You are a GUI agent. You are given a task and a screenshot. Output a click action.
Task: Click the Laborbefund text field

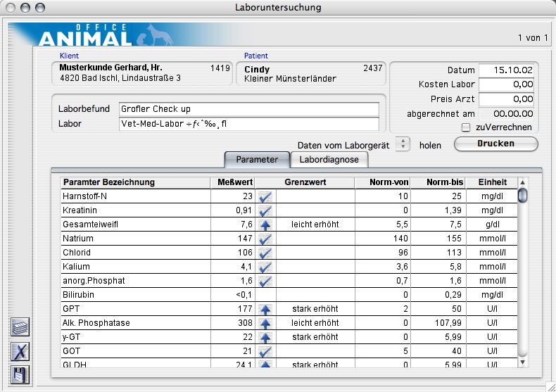click(x=248, y=109)
